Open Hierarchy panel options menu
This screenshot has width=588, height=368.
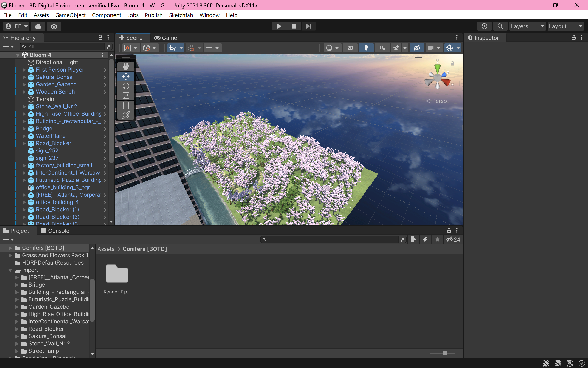pos(108,37)
